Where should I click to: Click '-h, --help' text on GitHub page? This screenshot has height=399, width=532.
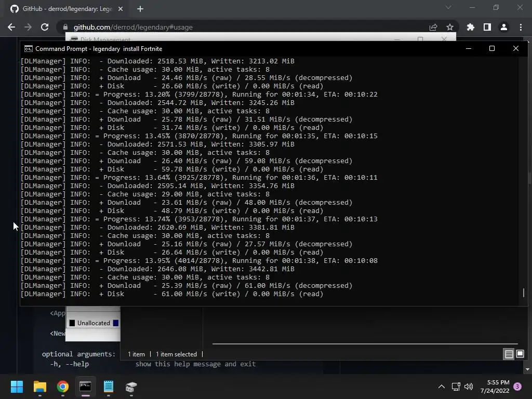69,364
